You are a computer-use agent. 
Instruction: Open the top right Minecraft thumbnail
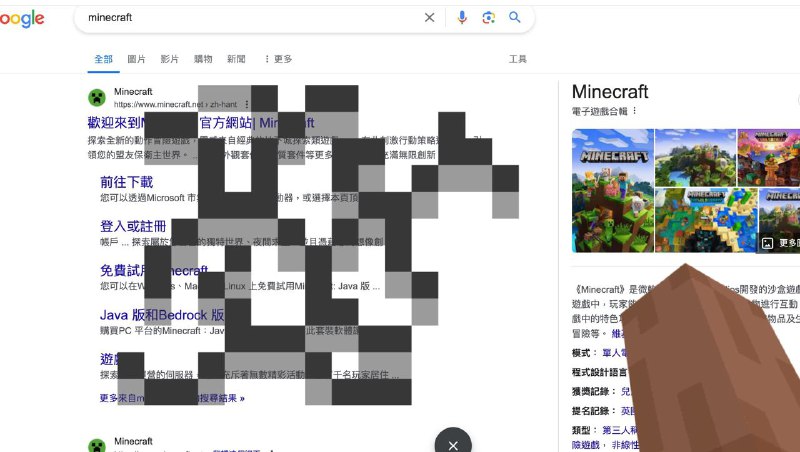point(769,157)
